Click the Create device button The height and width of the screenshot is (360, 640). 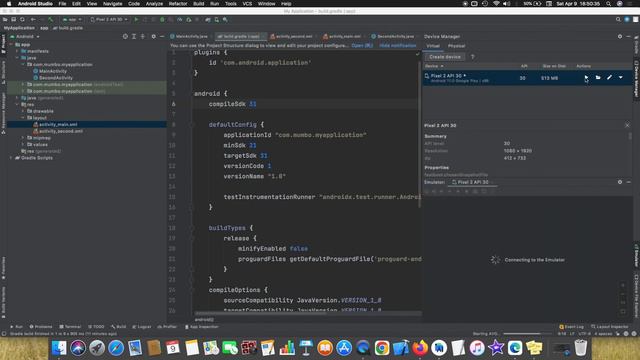pyautogui.click(x=444, y=57)
